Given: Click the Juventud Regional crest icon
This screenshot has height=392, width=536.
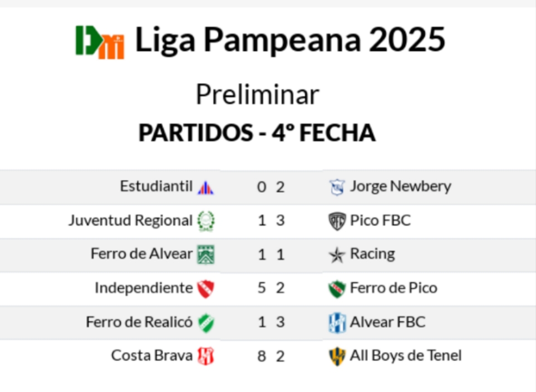Looking at the screenshot, I should 206,221.
